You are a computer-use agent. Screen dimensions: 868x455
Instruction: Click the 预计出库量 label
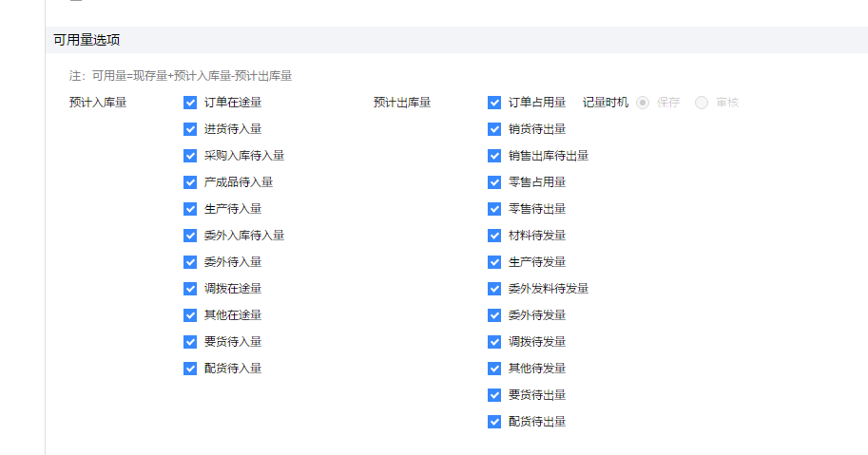point(402,103)
